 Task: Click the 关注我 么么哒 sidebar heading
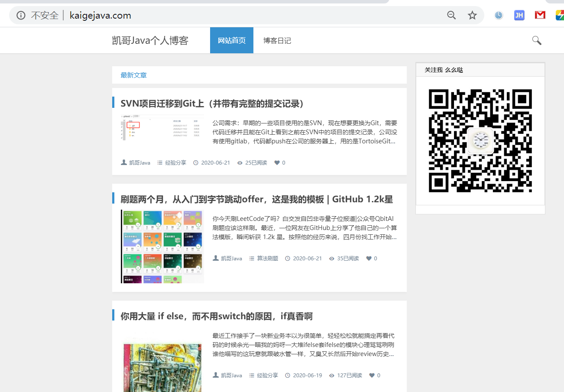[444, 70]
